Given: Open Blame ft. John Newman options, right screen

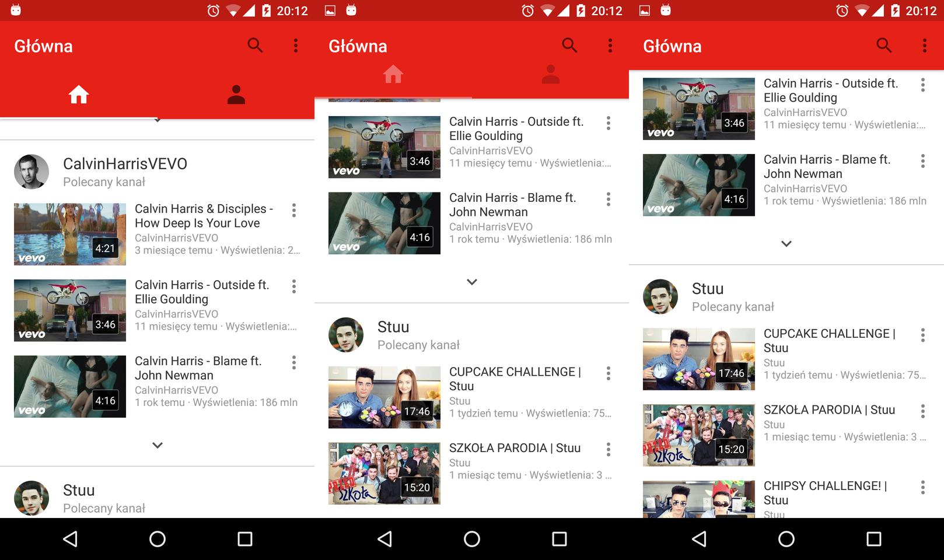Looking at the screenshot, I should (x=923, y=161).
